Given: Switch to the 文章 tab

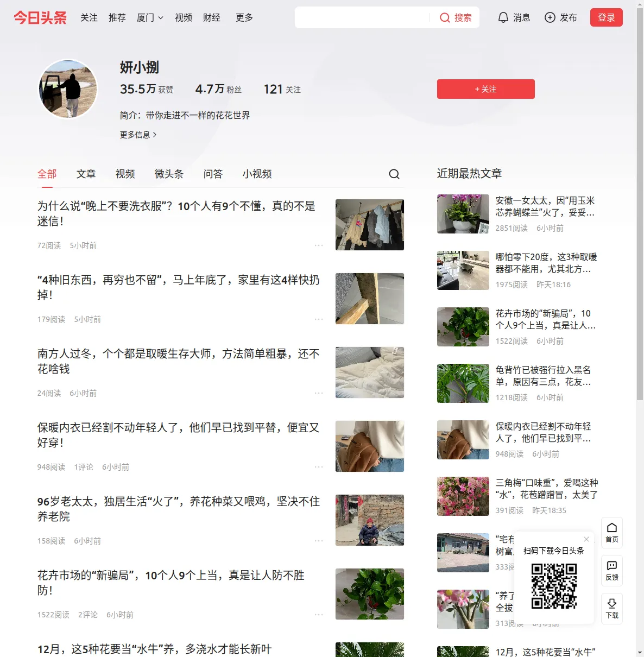Looking at the screenshot, I should 86,174.
